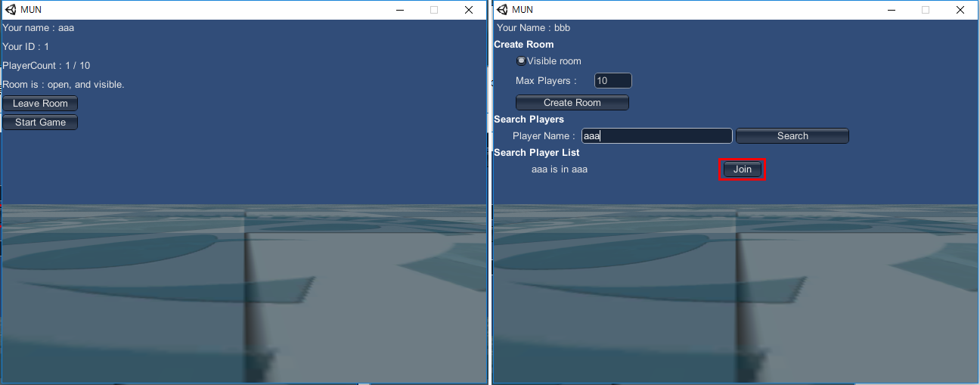Click the Player Name search field
This screenshot has height=385, width=980.
tap(657, 136)
